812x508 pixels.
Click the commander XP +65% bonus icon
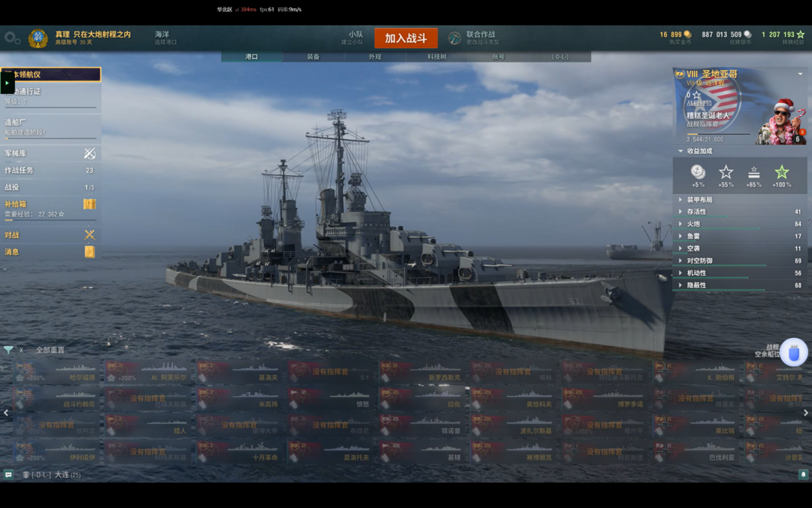coord(754,172)
